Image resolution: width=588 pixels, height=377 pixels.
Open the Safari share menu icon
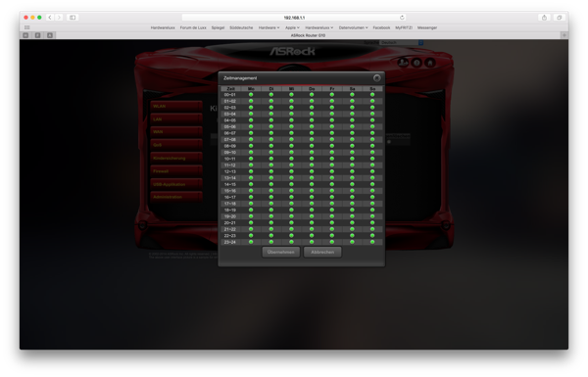click(544, 18)
